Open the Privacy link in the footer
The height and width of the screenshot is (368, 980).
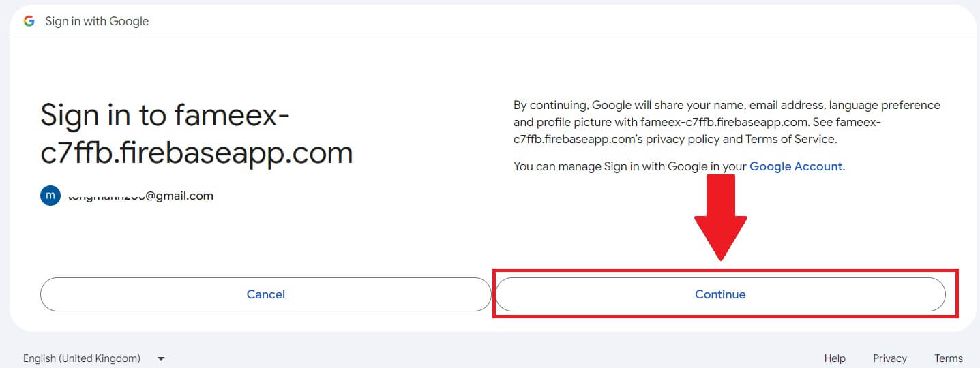(889, 358)
